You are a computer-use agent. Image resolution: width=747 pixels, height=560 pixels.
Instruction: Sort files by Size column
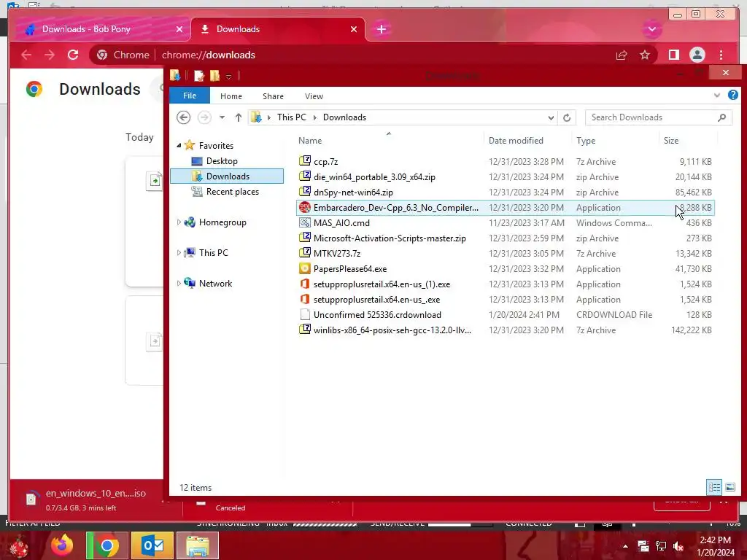coord(688,141)
